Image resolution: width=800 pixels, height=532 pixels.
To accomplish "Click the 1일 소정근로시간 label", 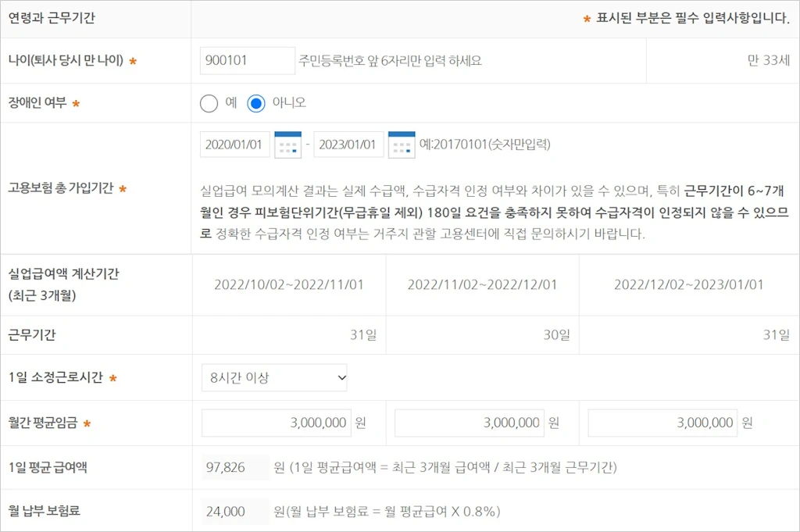I will pos(55,377).
